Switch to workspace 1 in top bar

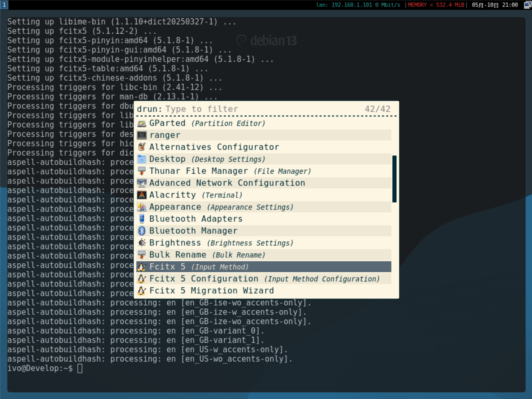tap(4, 5)
